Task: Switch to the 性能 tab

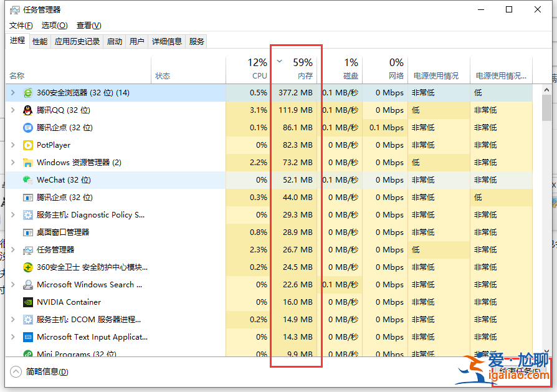Action: coord(40,41)
